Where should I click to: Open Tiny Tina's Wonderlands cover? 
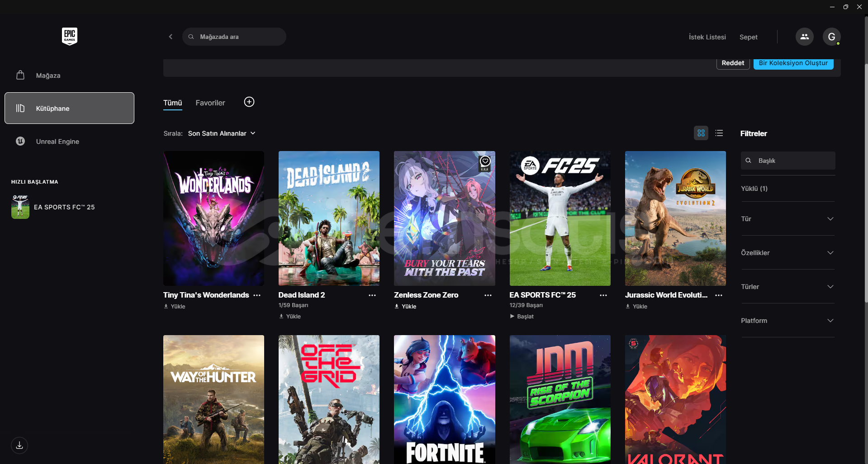click(x=213, y=218)
